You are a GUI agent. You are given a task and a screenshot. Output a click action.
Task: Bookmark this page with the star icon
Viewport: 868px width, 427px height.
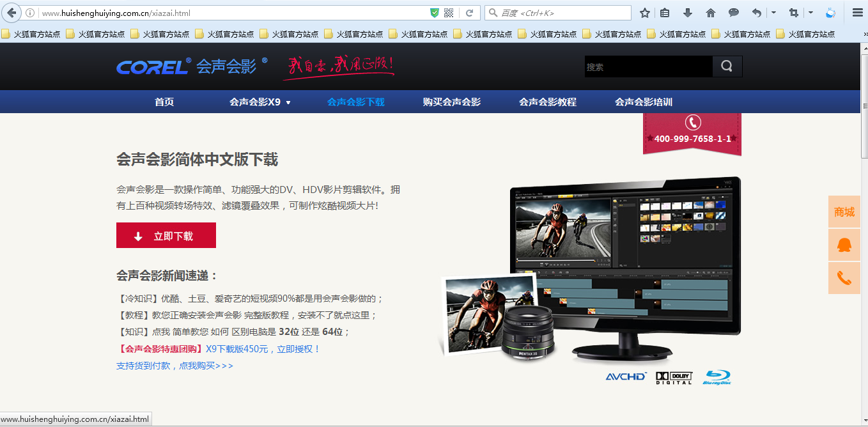(x=645, y=13)
